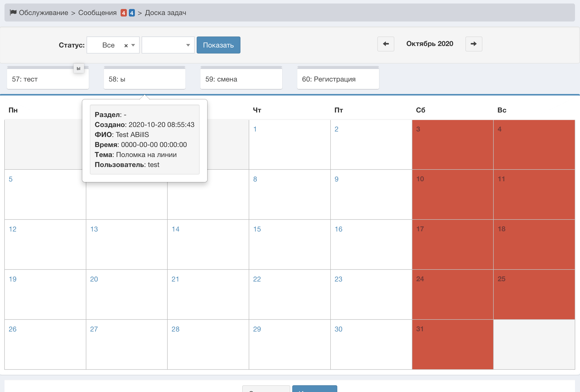Viewport: 580px width, 392px height.
Task: Click the previous month arrow button
Action: 386,44
